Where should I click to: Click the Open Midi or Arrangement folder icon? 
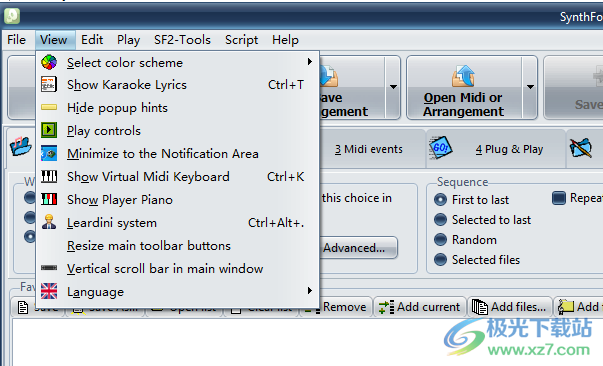(463, 76)
